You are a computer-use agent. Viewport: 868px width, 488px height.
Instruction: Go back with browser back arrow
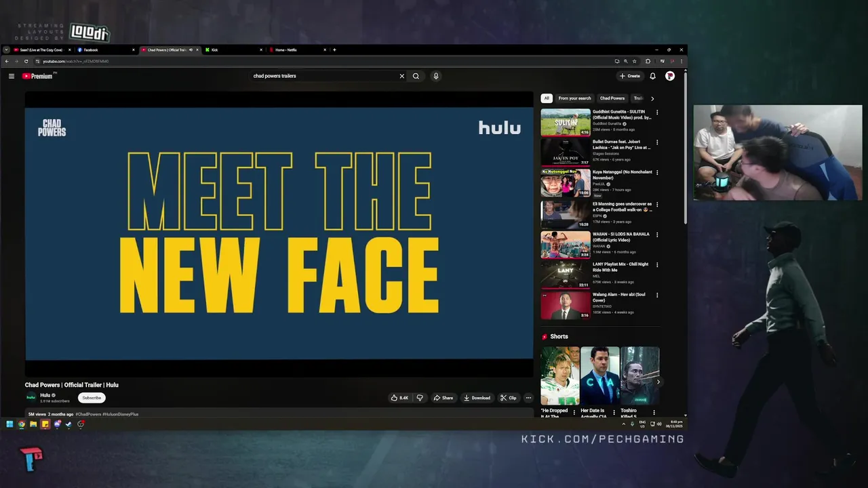pos(7,61)
